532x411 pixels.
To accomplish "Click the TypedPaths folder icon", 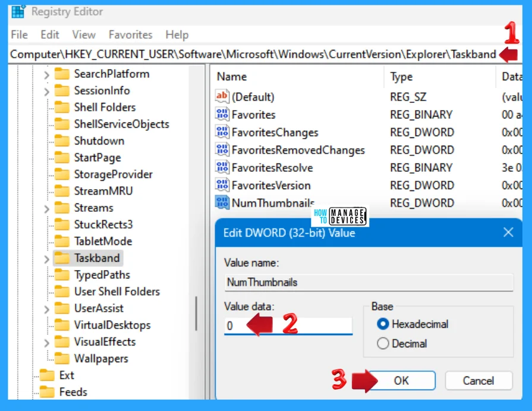I will (62, 274).
